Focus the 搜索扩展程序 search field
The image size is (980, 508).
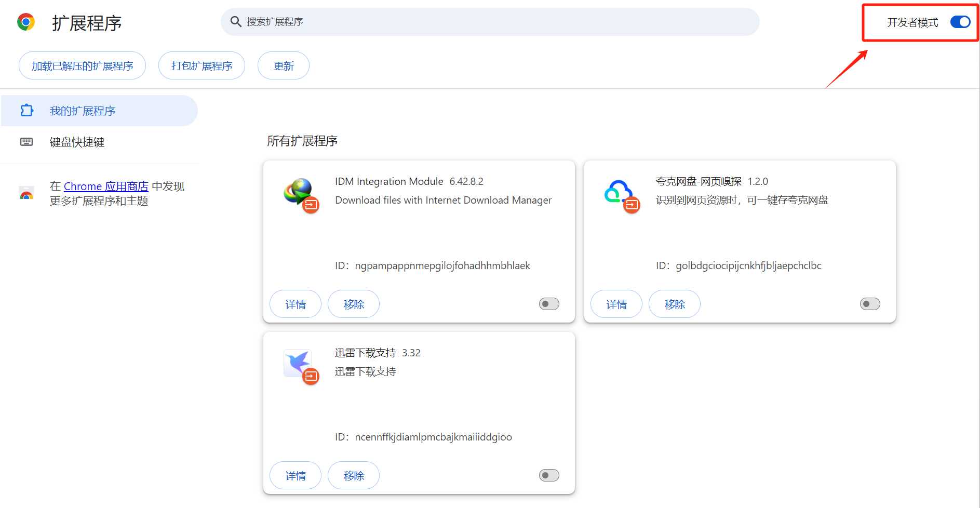[x=490, y=22]
